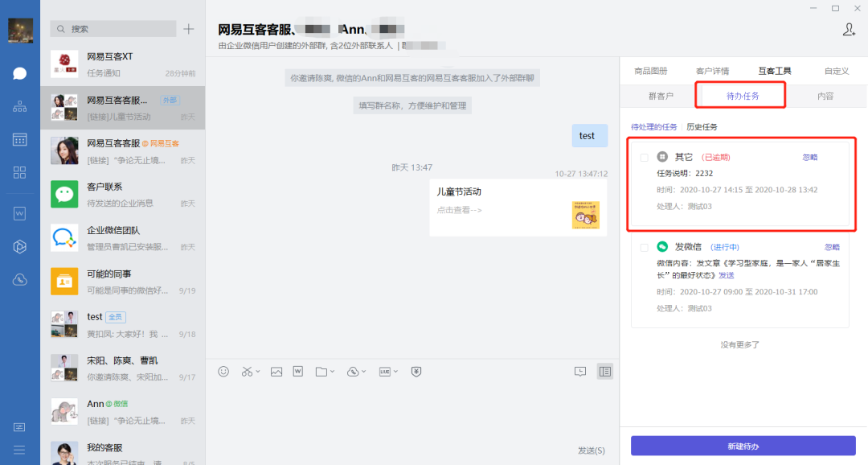Viewport: 868px width, 465px height.
Task: Click the 儿童节活动 card thumbnail image
Action: click(x=586, y=215)
